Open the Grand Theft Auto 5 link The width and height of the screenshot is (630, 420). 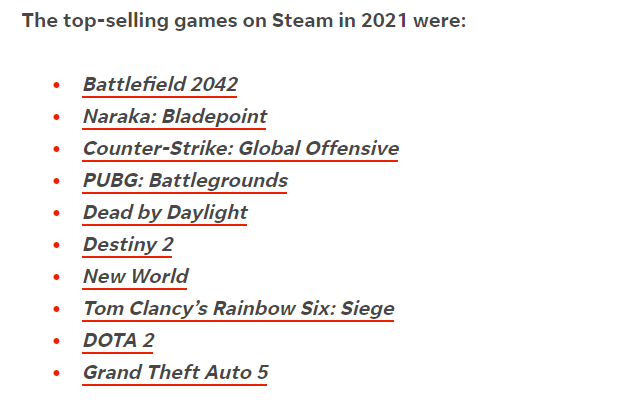[x=175, y=372]
